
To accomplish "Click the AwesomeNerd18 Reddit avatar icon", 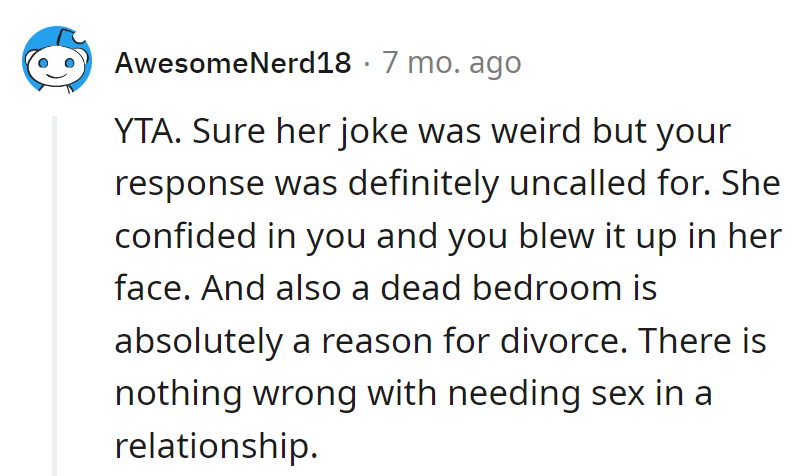I will [x=57, y=61].
